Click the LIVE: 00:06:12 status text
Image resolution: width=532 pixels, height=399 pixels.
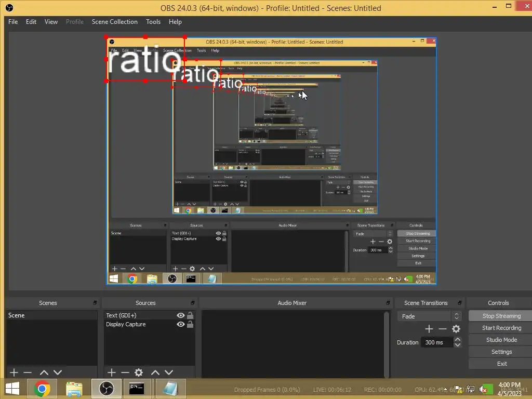[332, 390]
